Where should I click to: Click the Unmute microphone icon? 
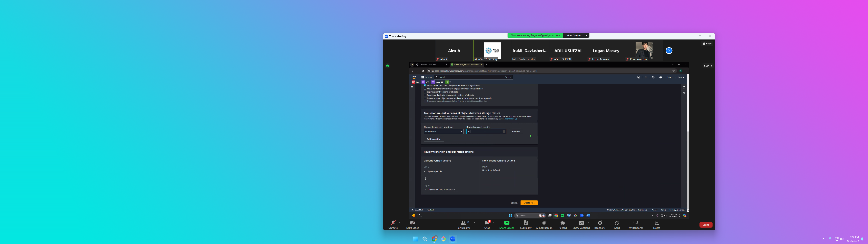click(393, 223)
